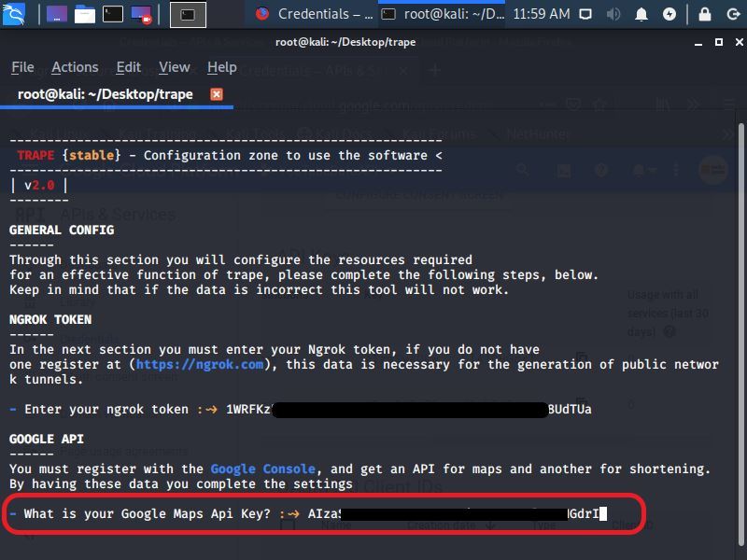Close the terminal tab with red X
747x560 pixels.
point(217,94)
